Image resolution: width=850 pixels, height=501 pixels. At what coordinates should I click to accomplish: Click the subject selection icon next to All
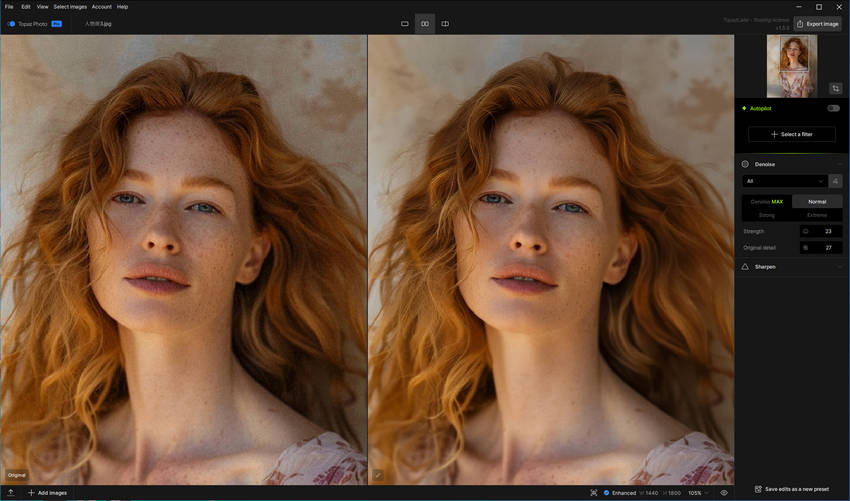coord(835,181)
